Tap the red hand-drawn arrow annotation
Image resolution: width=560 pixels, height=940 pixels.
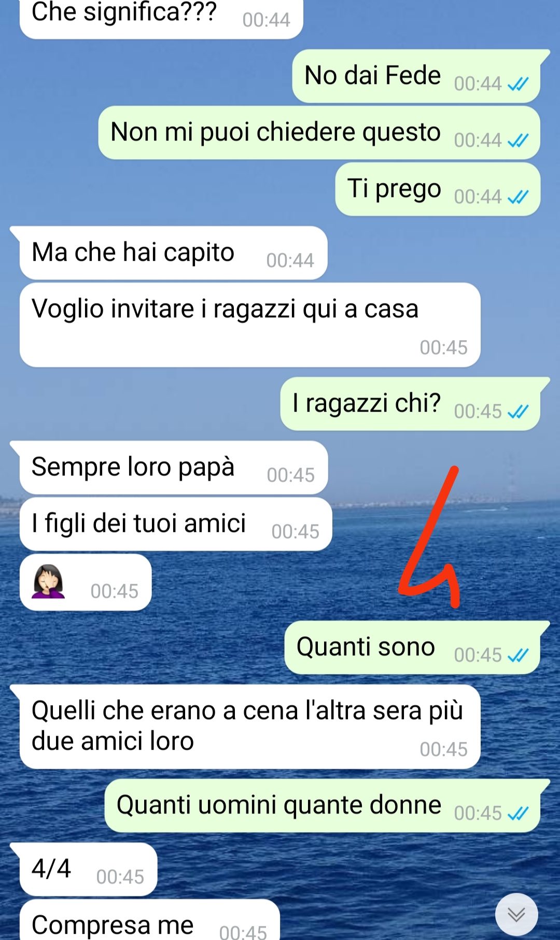(430, 537)
